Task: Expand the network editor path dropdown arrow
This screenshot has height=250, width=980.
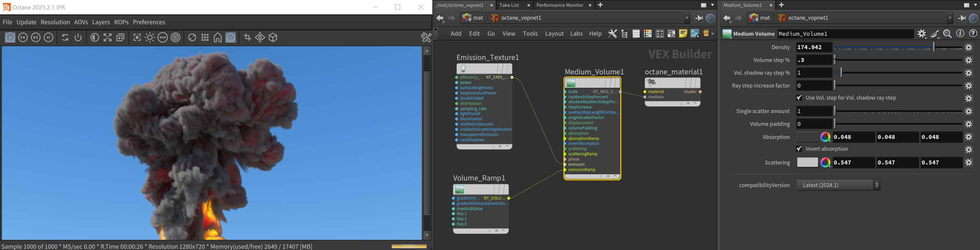Action: pyautogui.click(x=687, y=18)
